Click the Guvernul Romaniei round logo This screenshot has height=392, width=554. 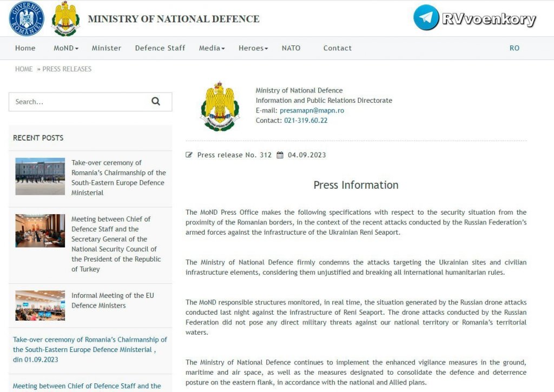coord(27,18)
